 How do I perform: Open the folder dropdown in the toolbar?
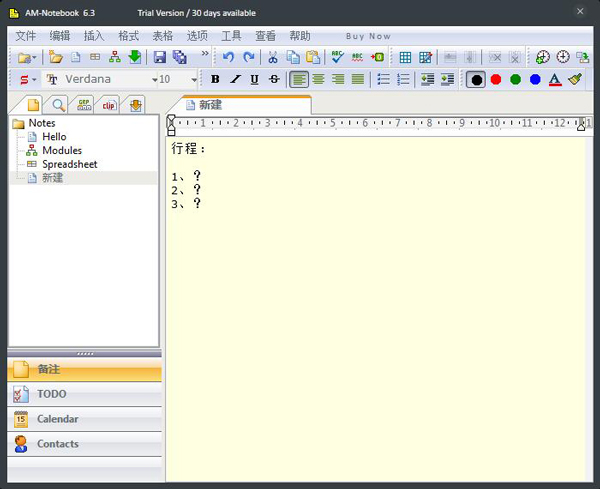pos(27,58)
